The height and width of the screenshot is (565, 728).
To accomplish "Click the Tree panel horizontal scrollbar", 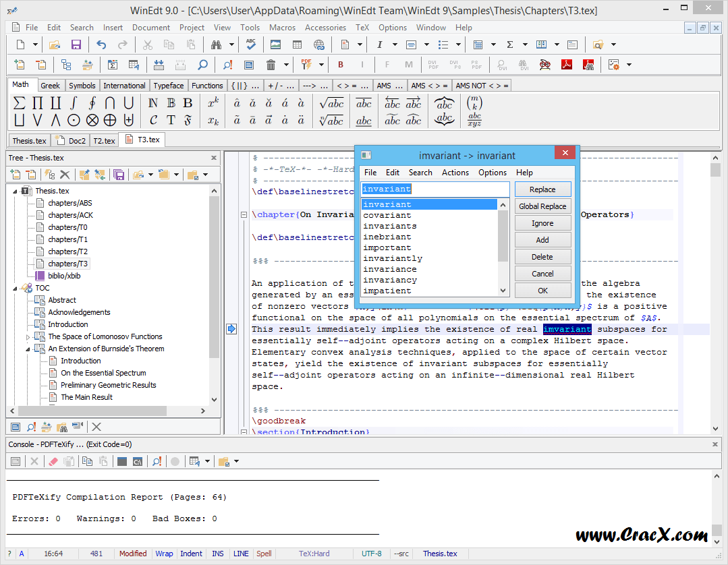I will point(107,411).
